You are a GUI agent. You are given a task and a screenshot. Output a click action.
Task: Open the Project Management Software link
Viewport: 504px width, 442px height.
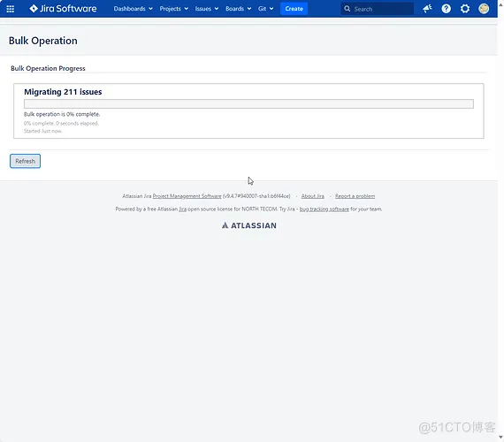187,196
